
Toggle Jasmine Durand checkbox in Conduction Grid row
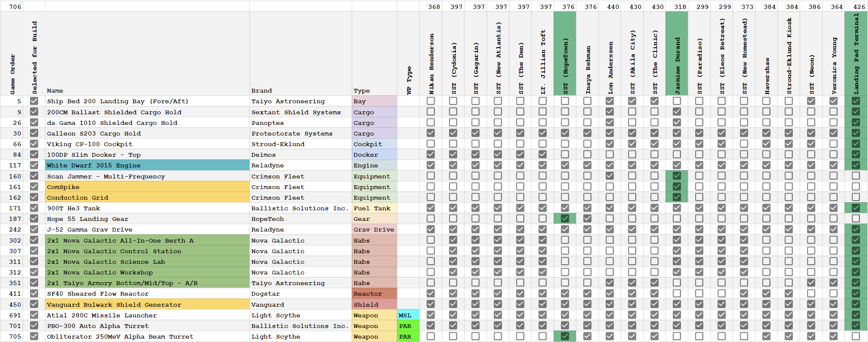click(x=677, y=197)
